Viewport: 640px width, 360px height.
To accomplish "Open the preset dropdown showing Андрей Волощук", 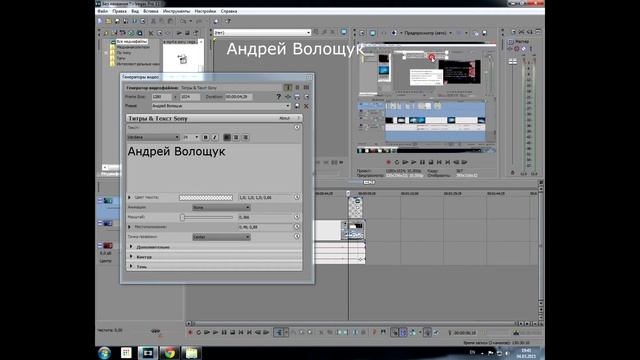I will point(221,106).
